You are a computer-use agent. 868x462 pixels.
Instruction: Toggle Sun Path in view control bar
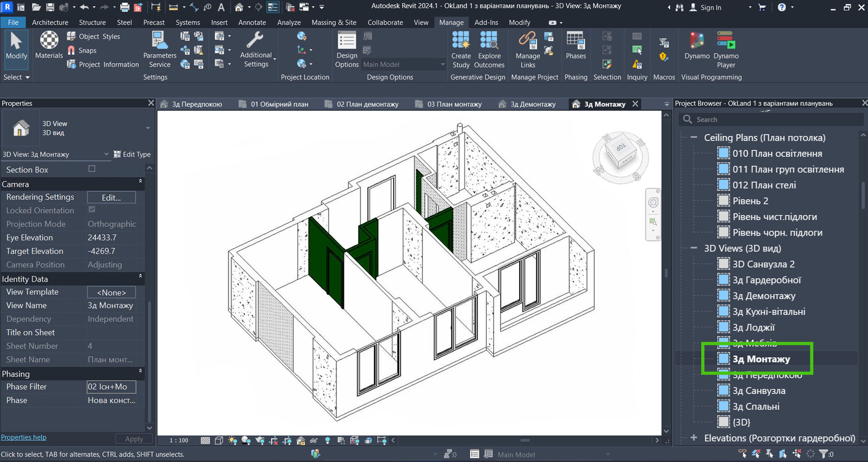pos(233,440)
